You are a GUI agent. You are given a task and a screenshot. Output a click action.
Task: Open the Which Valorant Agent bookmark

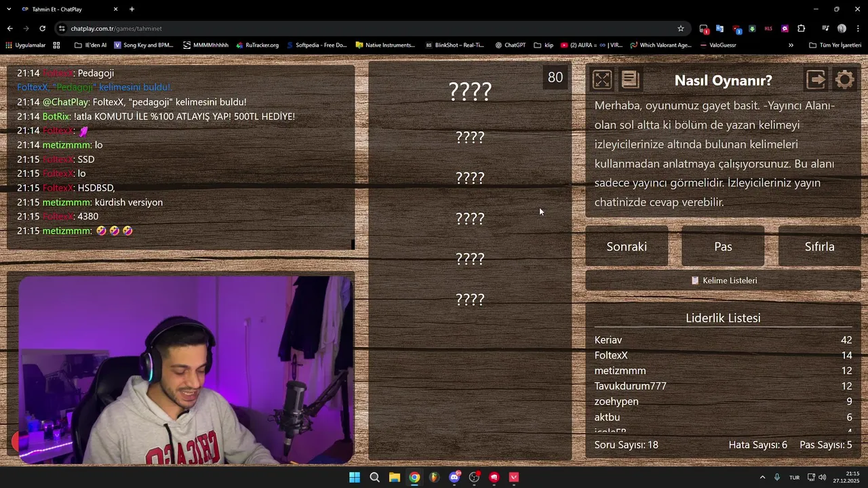660,45
